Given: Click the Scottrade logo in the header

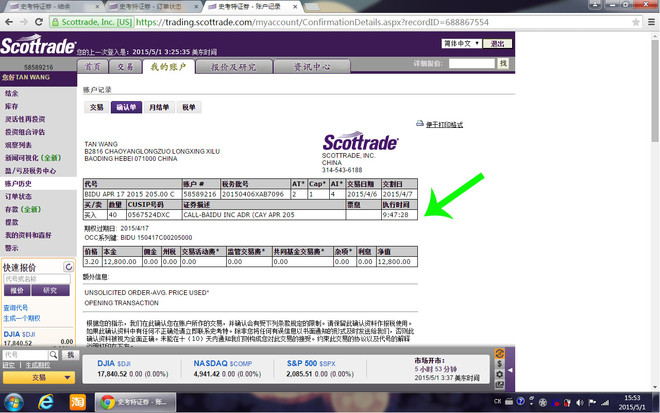Looking at the screenshot, I should [x=38, y=45].
